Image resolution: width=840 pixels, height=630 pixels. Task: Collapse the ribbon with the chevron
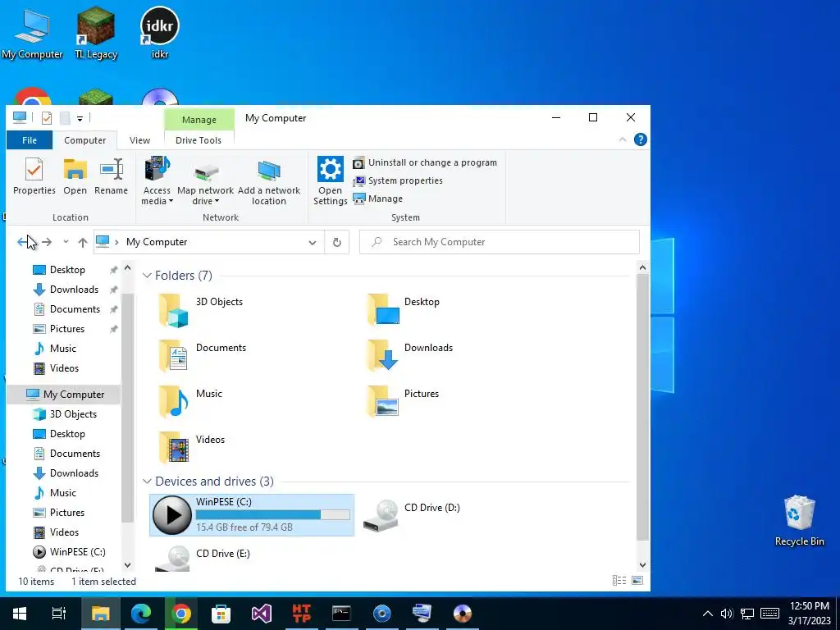click(623, 139)
